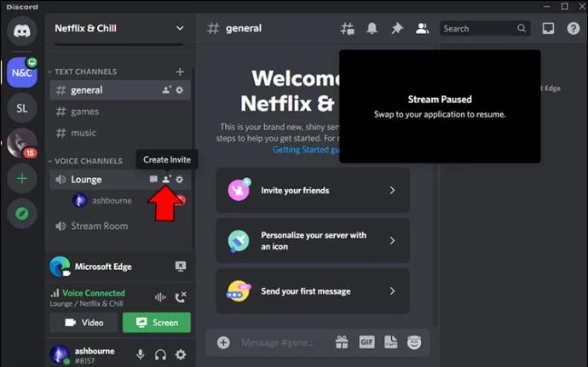
Task: Toggle the member list
Action: 422,28
